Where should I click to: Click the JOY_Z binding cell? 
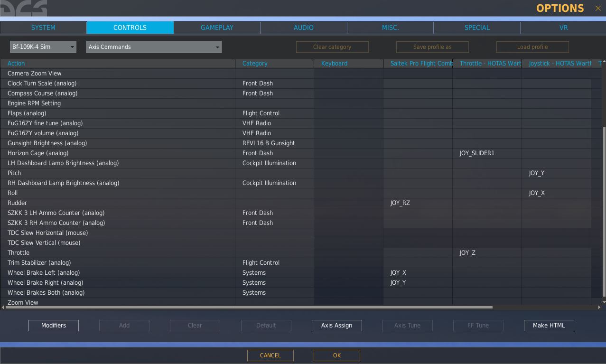[x=487, y=253]
